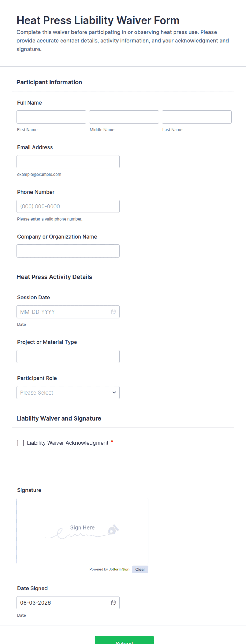This screenshot has height=644, width=246.
Task: Expand the Participant Role dropdown
Action: [68, 392]
